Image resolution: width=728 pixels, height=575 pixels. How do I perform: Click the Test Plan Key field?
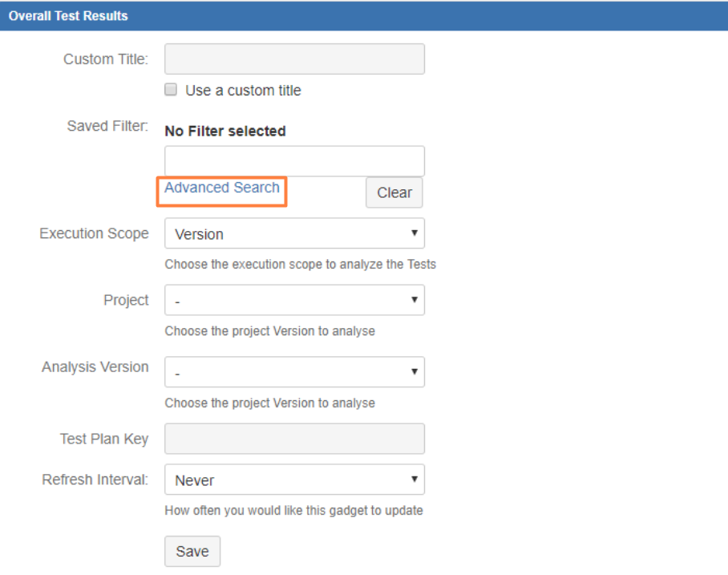(294, 439)
